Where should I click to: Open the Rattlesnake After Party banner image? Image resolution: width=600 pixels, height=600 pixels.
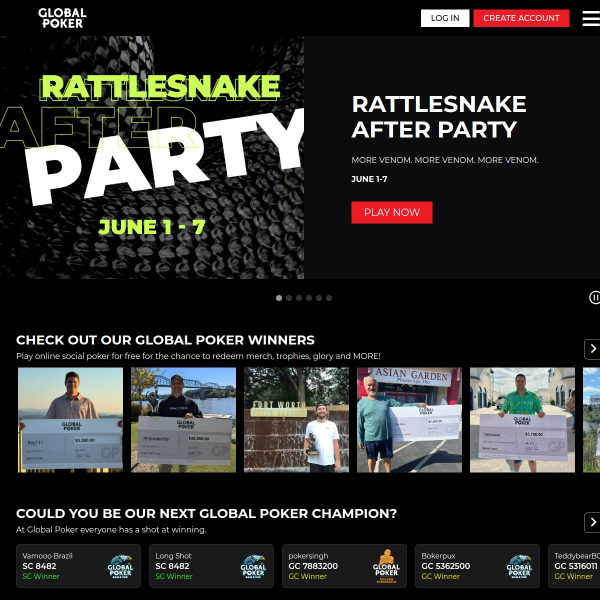pyautogui.click(x=152, y=157)
